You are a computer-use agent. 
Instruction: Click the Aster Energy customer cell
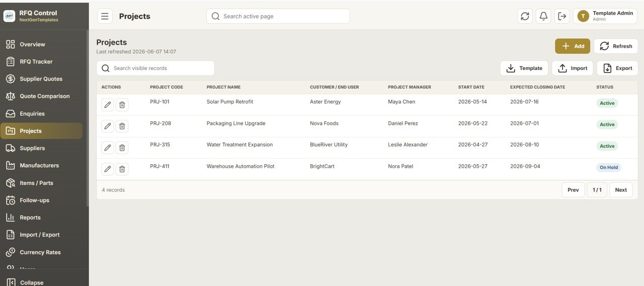325,102
